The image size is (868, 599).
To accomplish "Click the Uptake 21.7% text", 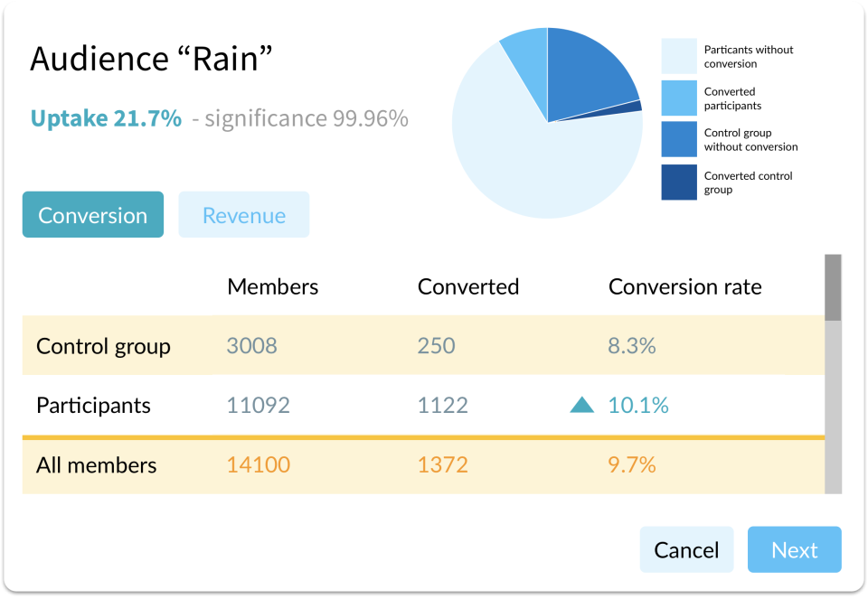I will 106,118.
